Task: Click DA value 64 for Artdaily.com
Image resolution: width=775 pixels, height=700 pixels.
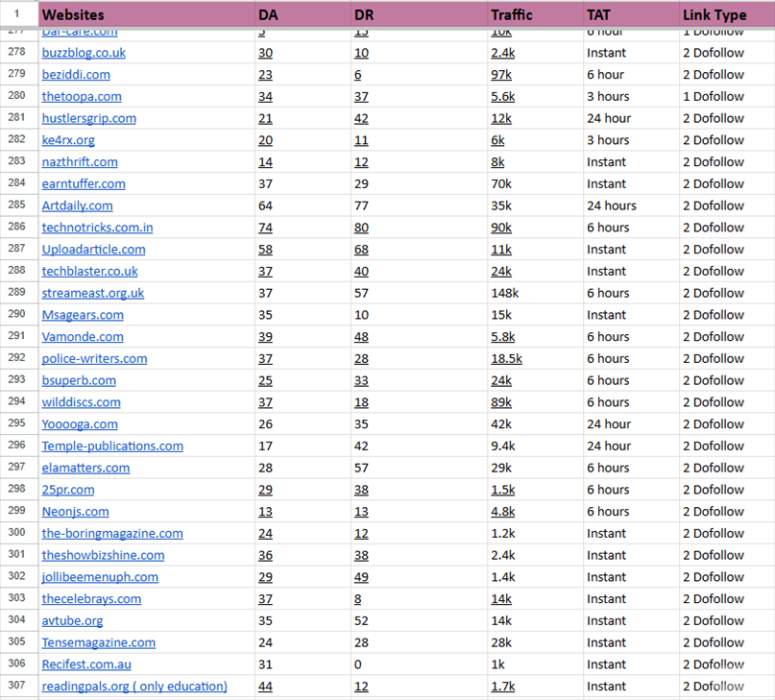Action: point(265,205)
